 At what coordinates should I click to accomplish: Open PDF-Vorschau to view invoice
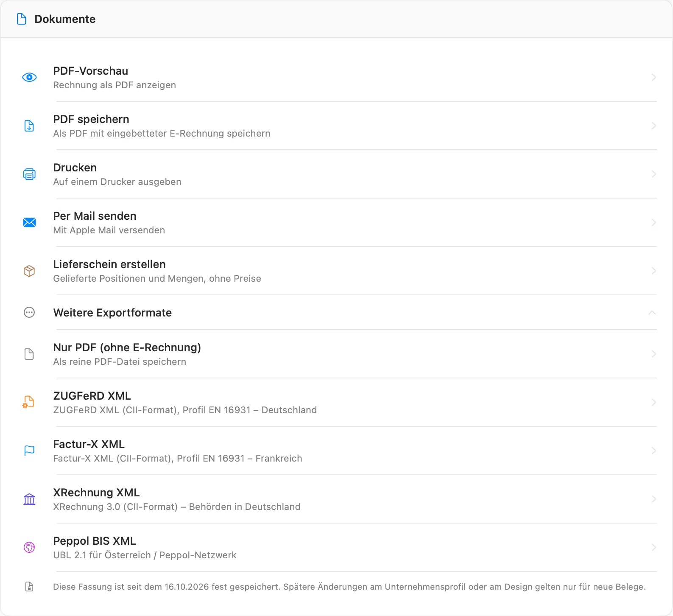(336, 77)
